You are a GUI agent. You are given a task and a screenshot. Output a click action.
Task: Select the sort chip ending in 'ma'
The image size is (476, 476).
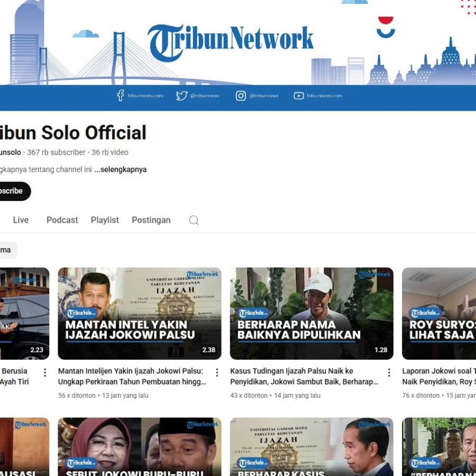[x=7, y=250]
